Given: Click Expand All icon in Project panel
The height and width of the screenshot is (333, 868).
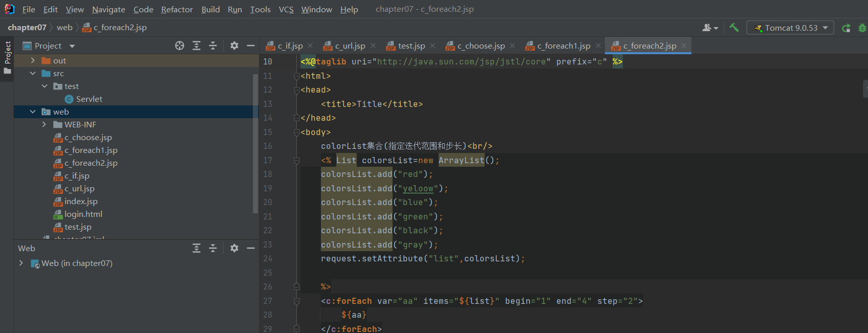Looking at the screenshot, I should (197, 46).
